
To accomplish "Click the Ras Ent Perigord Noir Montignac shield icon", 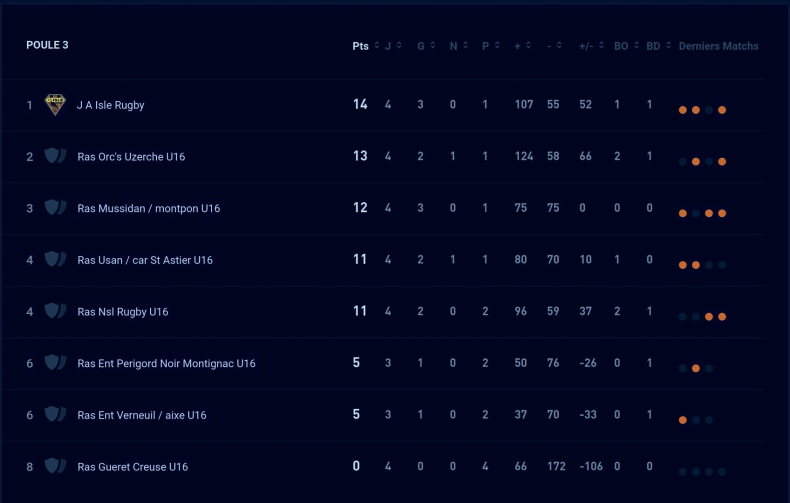I will [x=55, y=363].
